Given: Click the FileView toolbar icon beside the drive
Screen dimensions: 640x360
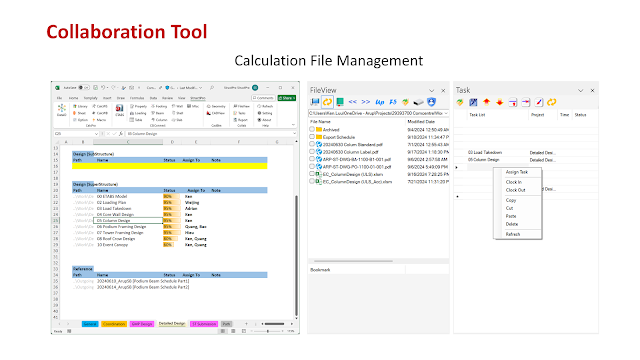Looking at the screenshot, I should click(405, 102).
